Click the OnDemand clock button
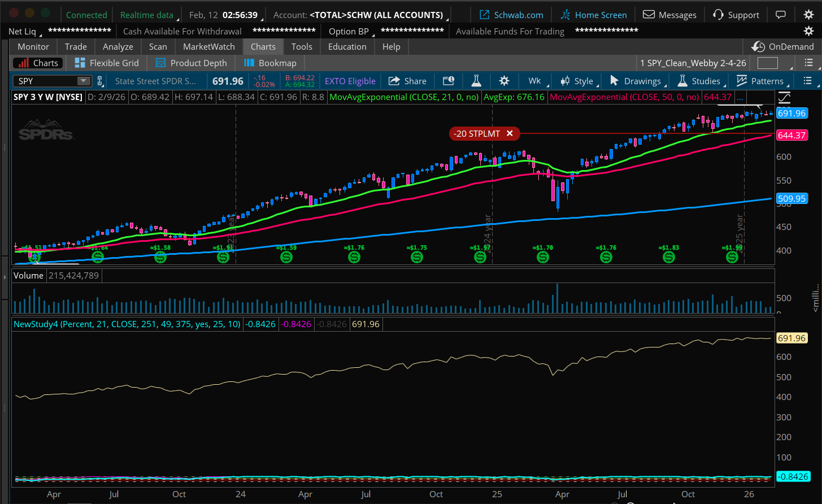The height and width of the screenshot is (504, 822). (783, 46)
